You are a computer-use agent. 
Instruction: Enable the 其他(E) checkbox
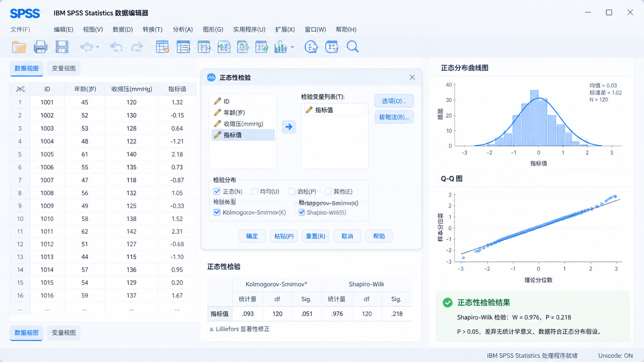[328, 191]
